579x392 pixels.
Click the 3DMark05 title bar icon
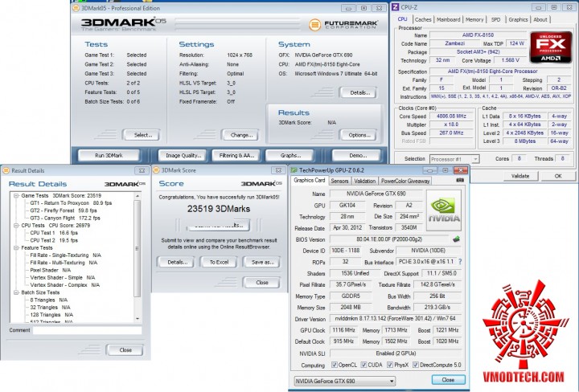(x=76, y=8)
